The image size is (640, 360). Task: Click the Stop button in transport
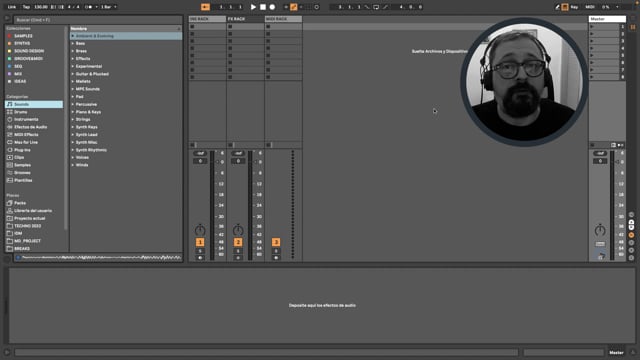(x=263, y=7)
